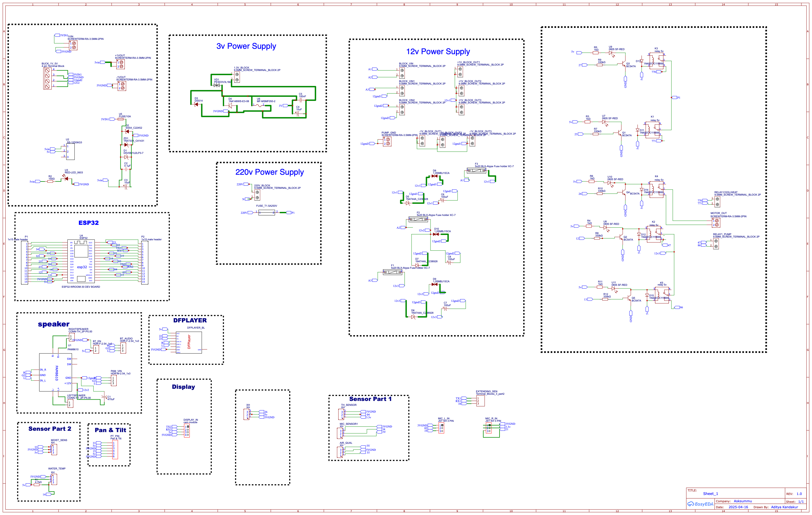Click the REV "1.0" value
Viewport: 812px width, 515px height.
pos(799,494)
